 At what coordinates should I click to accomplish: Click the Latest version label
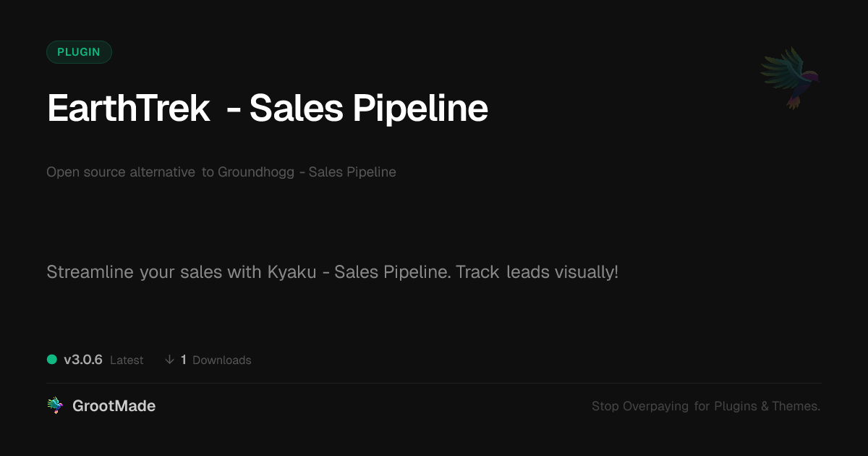127,360
